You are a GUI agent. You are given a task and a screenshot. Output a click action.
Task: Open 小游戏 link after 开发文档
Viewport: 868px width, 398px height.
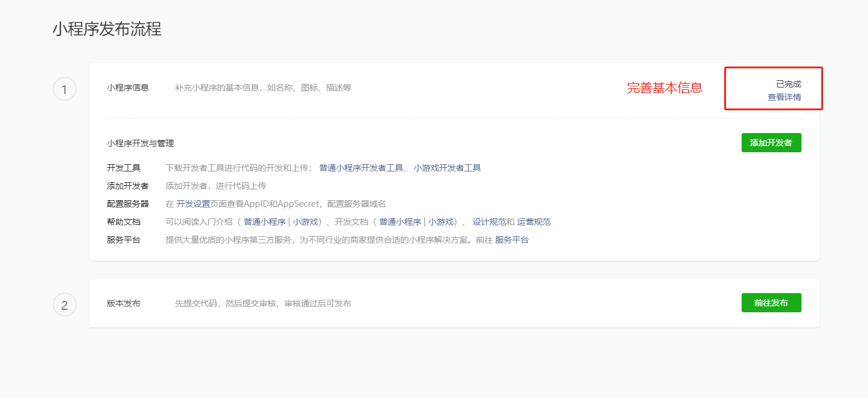click(x=440, y=222)
